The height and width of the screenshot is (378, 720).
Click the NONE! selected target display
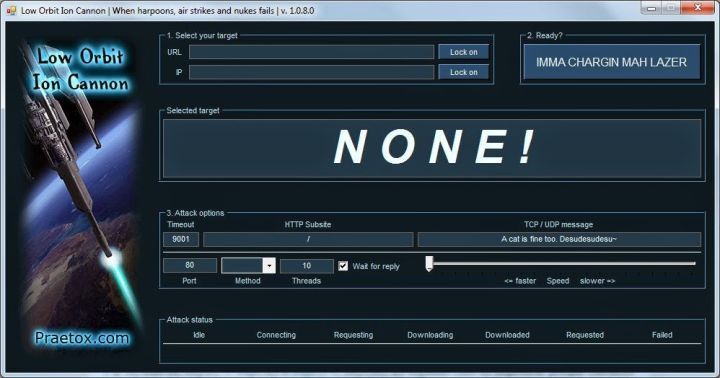[432, 148]
